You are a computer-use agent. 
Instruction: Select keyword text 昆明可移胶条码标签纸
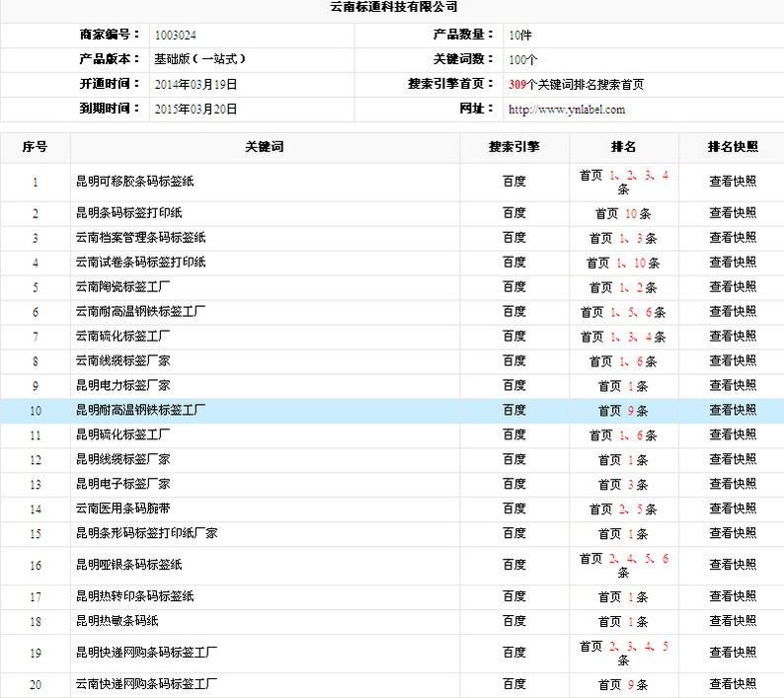(135, 181)
